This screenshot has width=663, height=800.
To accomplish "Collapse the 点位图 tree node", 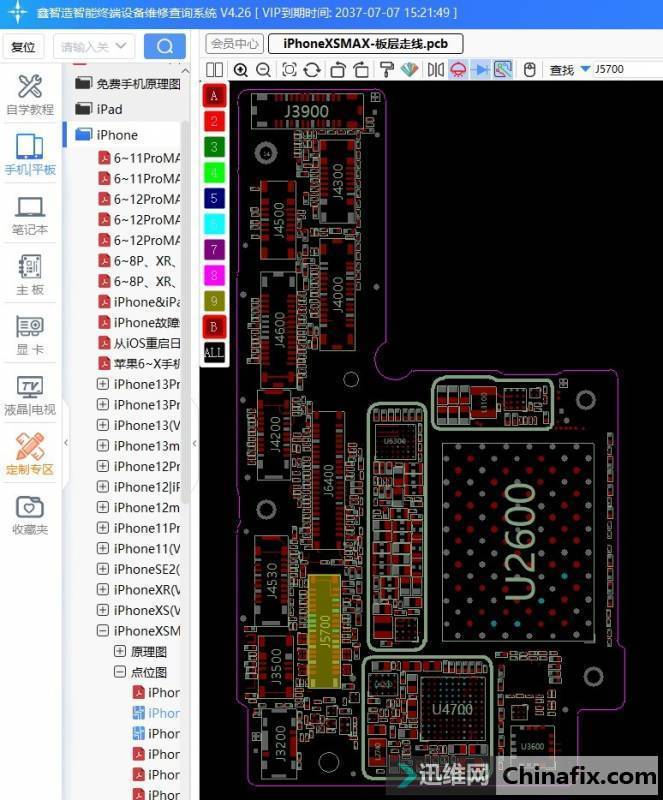I will pos(120,672).
